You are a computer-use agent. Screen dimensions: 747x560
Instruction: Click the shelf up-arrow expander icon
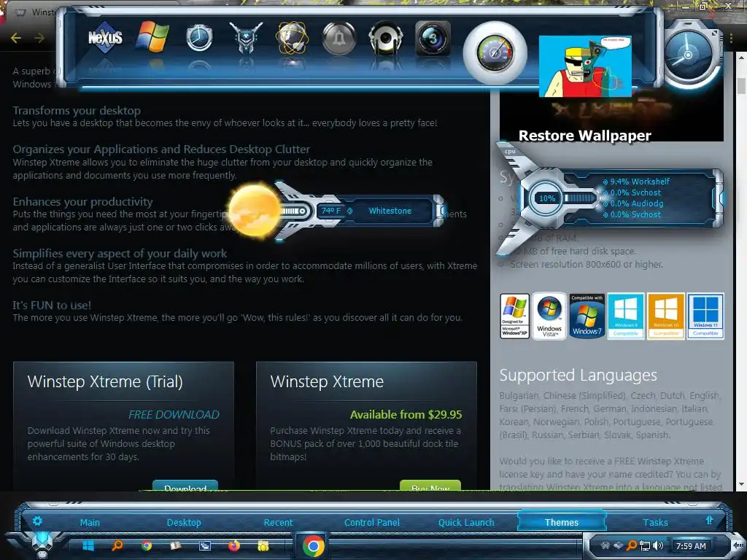[709, 520]
